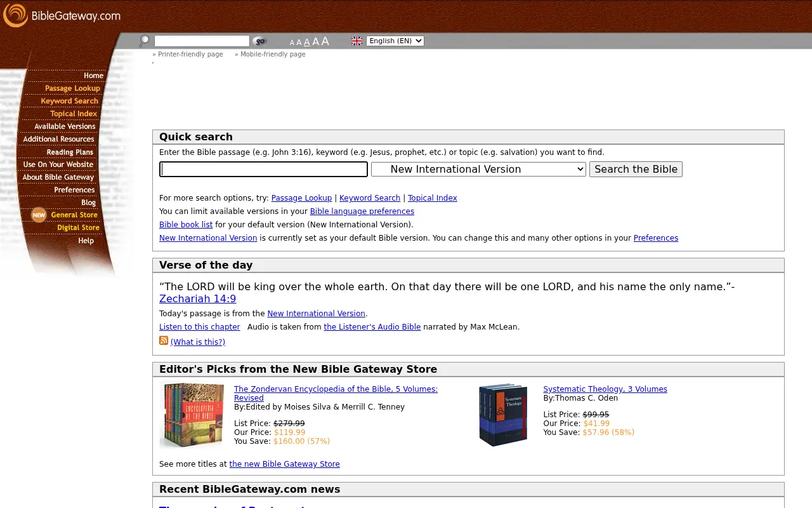Viewport: 812px width, 508px height.
Task: Open the Mobile-friendly page link
Action: pyautogui.click(x=273, y=55)
